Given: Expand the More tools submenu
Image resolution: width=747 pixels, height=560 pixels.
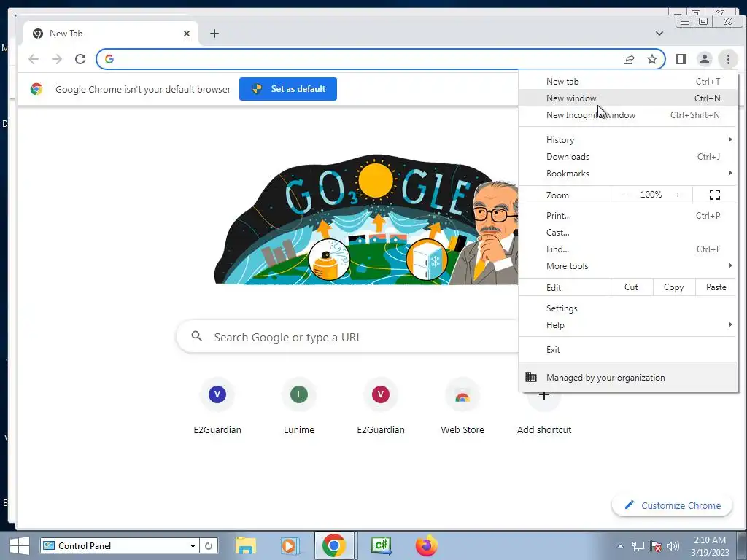Looking at the screenshot, I should coord(628,265).
